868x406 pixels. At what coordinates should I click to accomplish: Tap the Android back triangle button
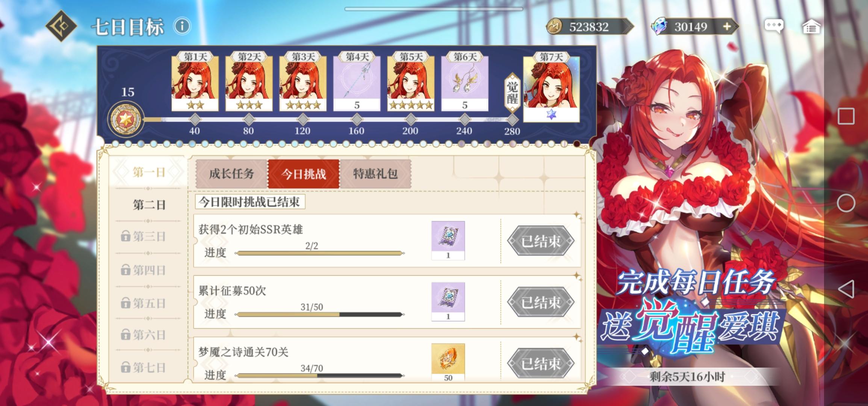[846, 289]
